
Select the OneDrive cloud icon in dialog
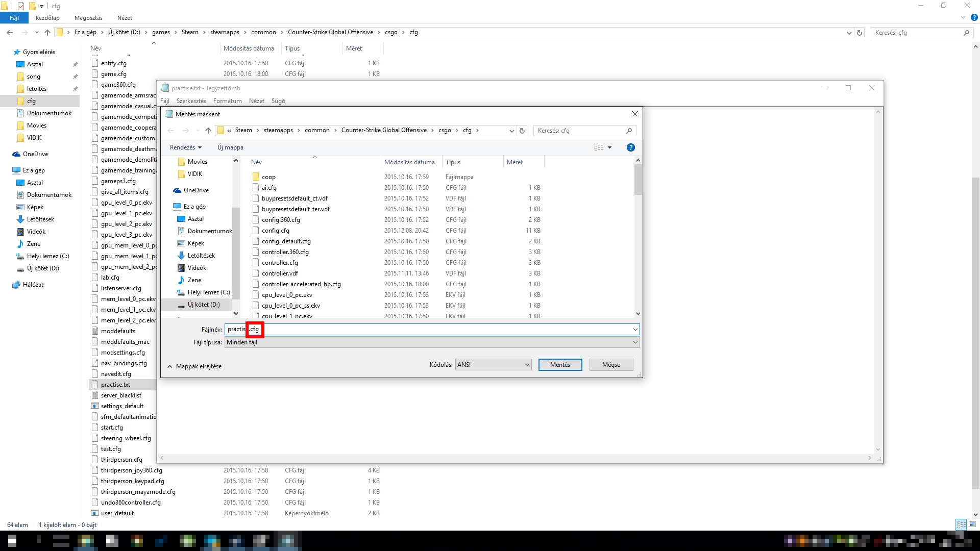click(177, 190)
